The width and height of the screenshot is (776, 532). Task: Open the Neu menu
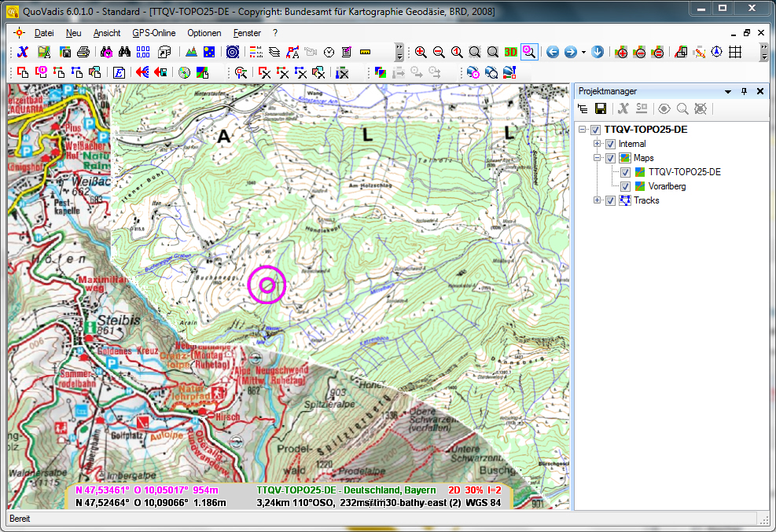pos(73,33)
